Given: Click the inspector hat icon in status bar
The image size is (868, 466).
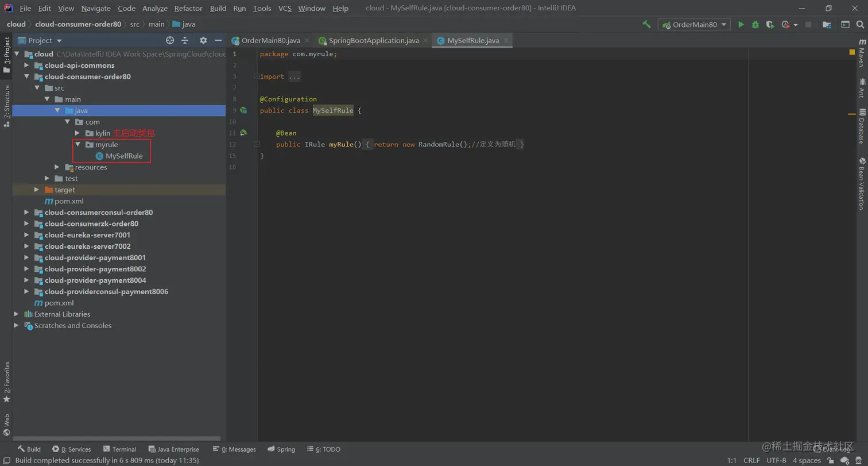Looking at the screenshot, I should tap(859, 460).
